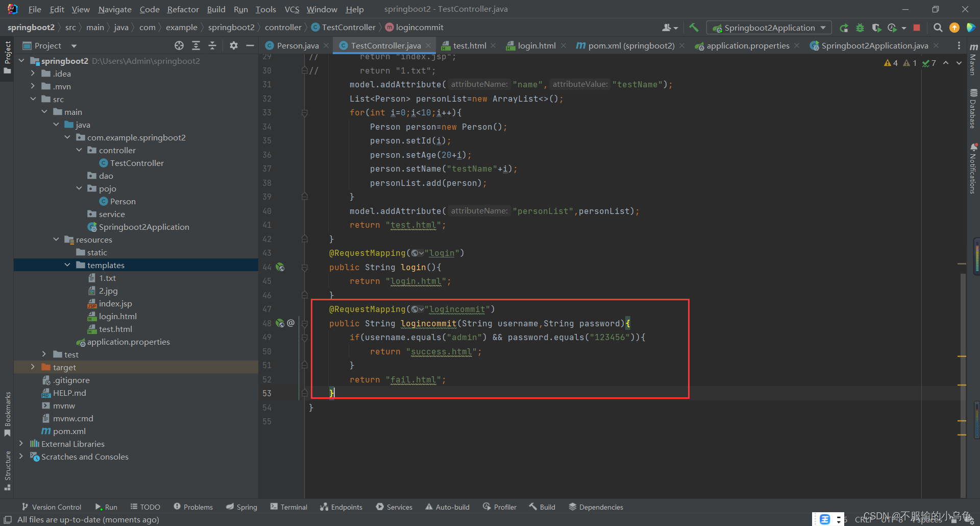Screen dimensions: 980x526
Task: Switch to Person.java tab
Action: [298, 46]
